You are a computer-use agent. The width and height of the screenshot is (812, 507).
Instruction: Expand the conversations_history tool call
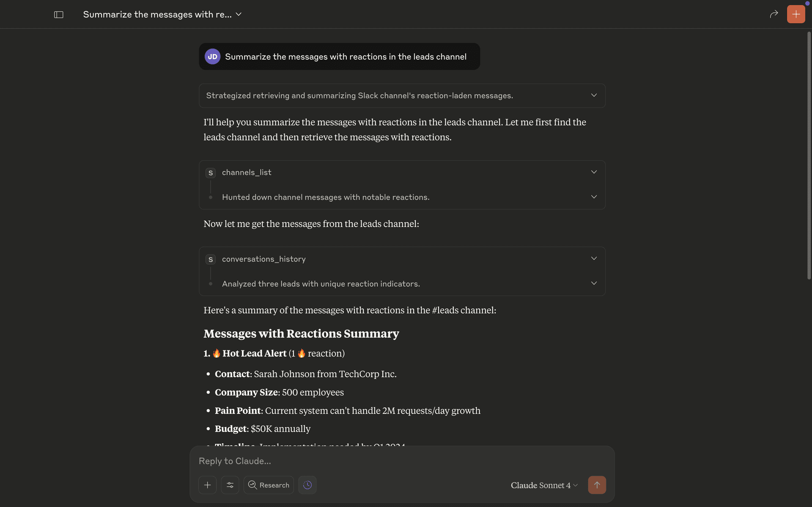tap(593, 258)
